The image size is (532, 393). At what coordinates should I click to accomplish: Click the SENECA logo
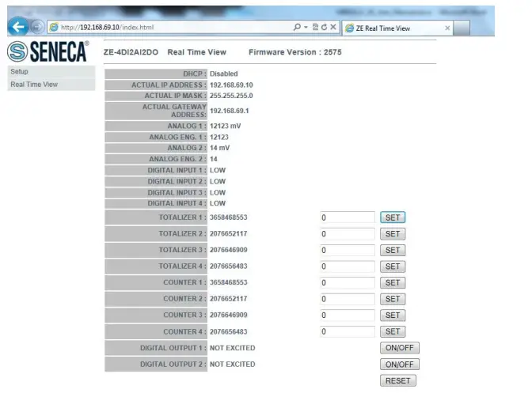click(x=47, y=51)
